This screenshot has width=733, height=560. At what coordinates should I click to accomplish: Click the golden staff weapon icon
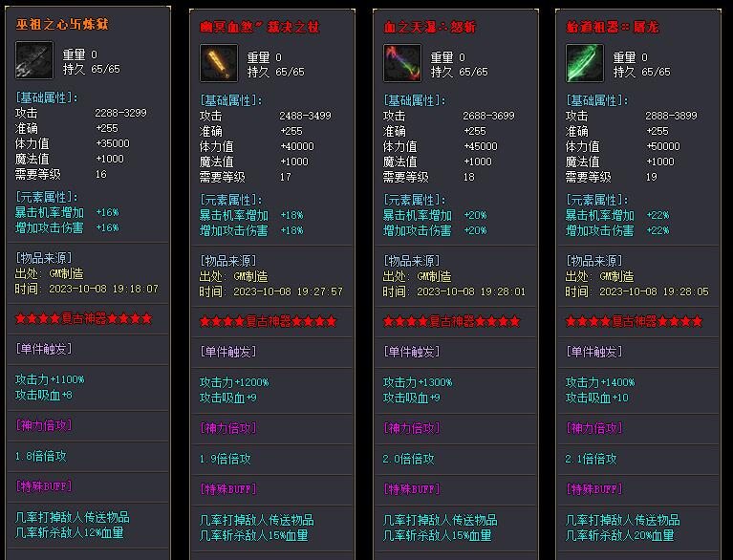tap(218, 64)
